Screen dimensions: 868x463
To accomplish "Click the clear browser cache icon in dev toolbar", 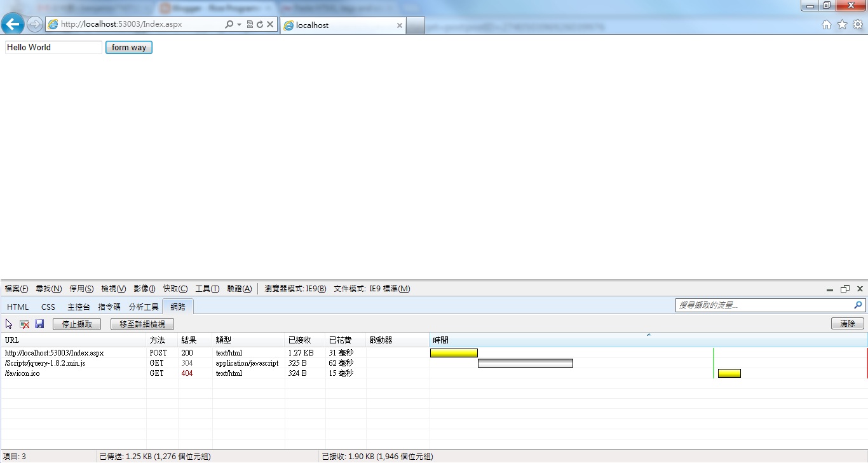I will pyautogui.click(x=25, y=324).
